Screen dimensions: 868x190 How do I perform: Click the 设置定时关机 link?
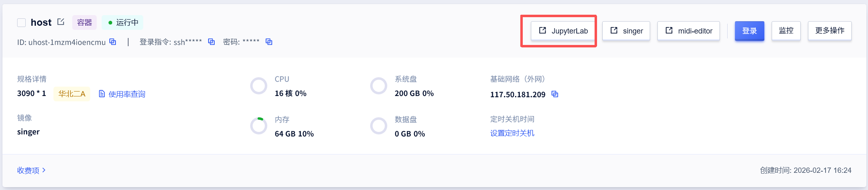point(512,133)
